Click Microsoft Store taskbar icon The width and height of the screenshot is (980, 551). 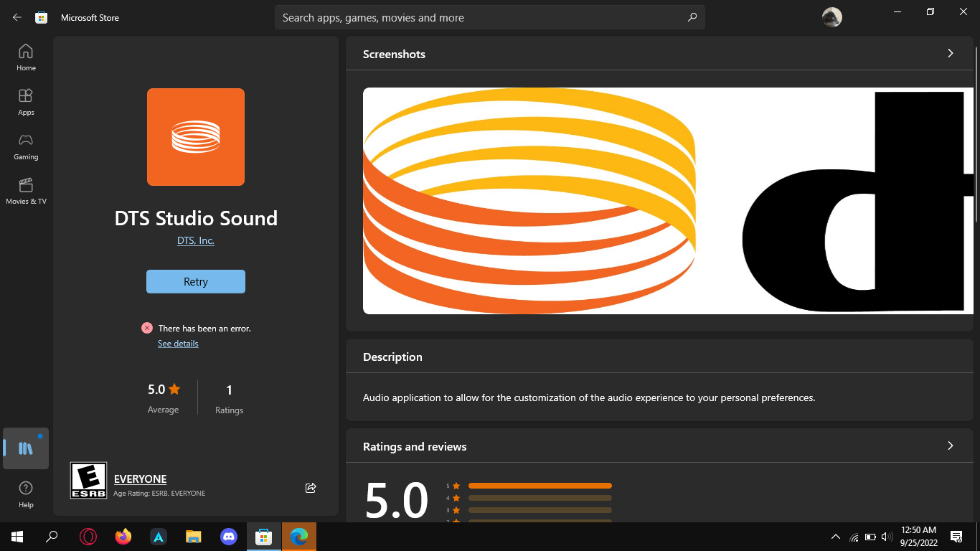pos(264,536)
